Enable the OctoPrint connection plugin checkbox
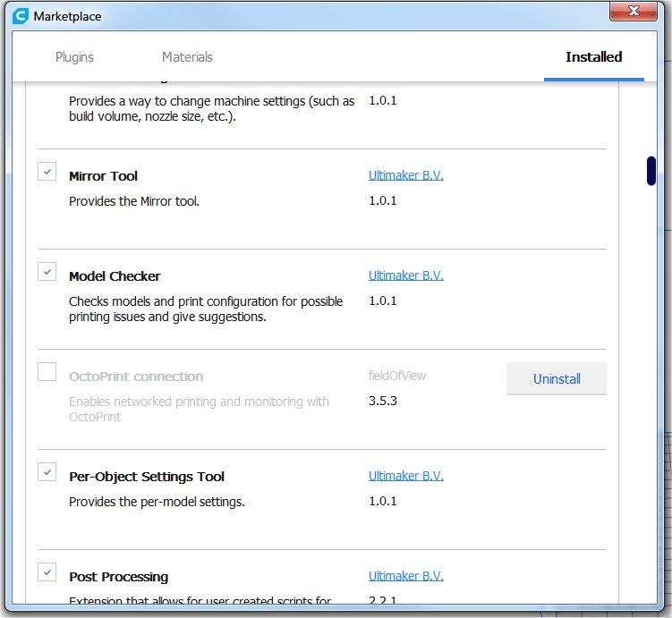Screen dimensions: 672x618 pos(47,372)
